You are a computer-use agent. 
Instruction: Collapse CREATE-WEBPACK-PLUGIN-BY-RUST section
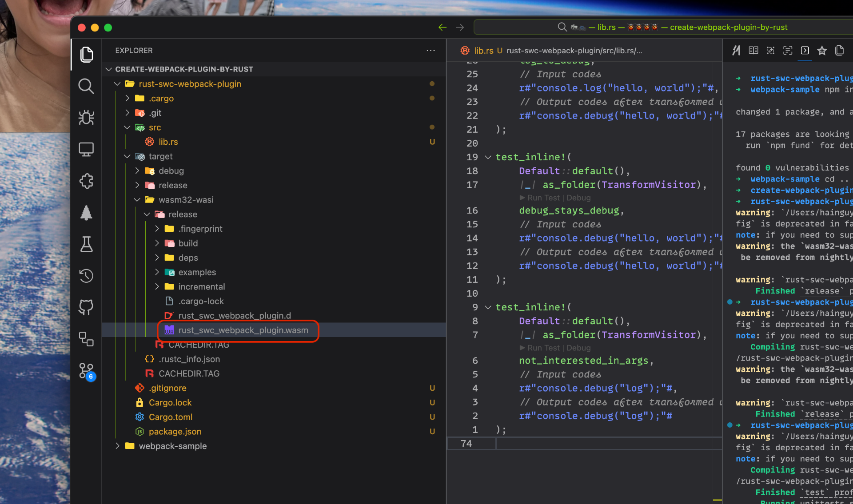[109, 69]
